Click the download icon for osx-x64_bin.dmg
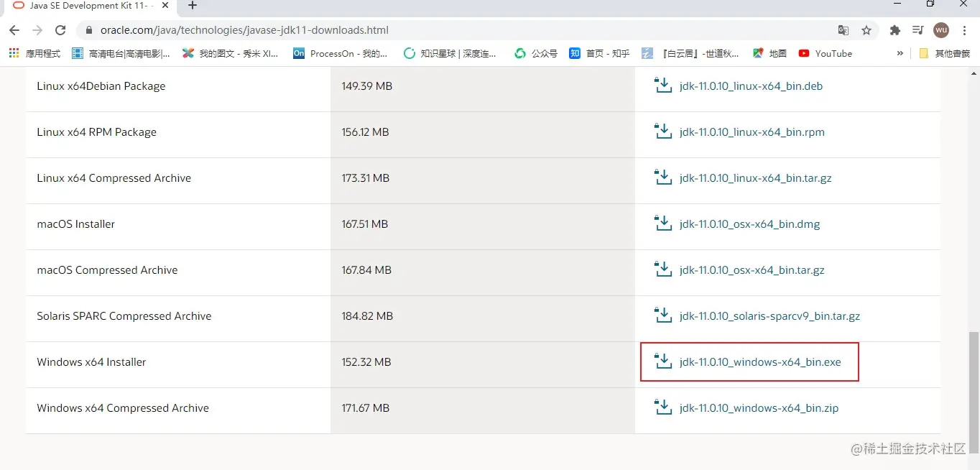 [x=662, y=224]
